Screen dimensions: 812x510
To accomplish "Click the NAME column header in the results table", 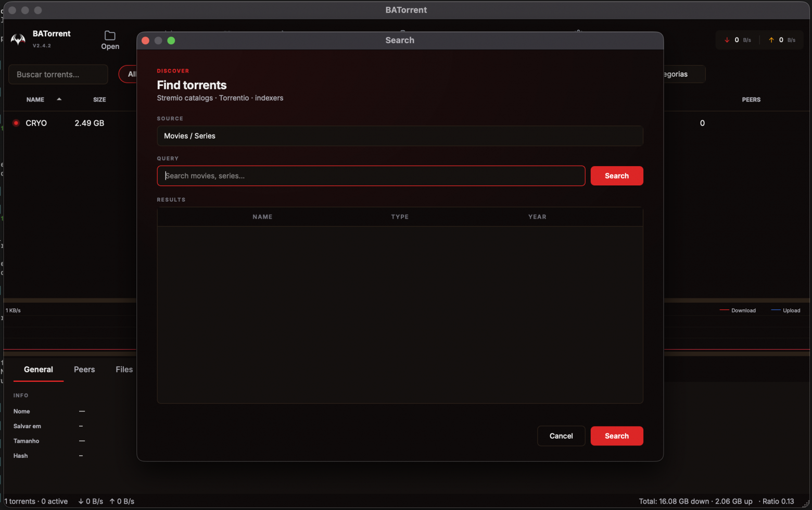I will pyautogui.click(x=262, y=217).
